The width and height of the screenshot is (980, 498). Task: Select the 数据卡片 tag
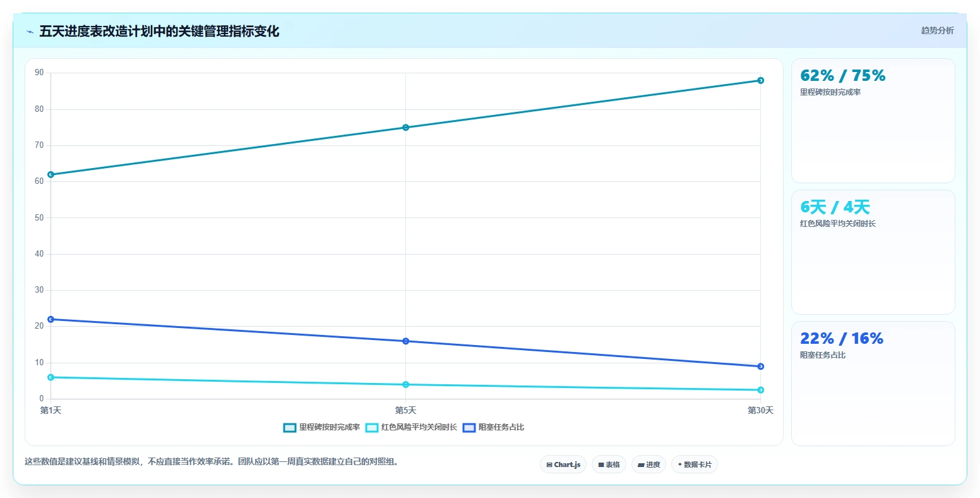coord(695,465)
